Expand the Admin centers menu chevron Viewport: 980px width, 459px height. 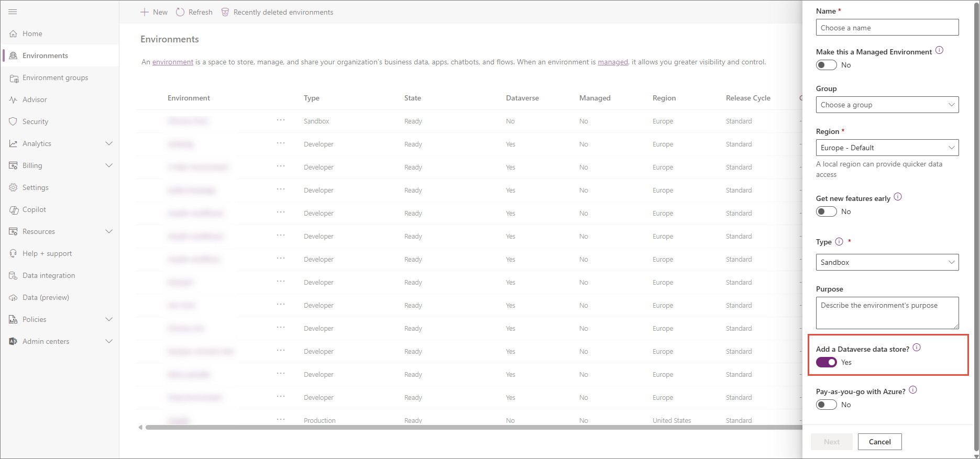point(109,341)
